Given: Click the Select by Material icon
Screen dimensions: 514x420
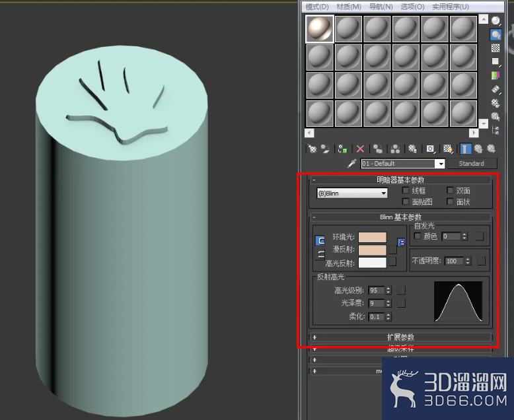Looking at the screenshot, I should pos(496,116).
